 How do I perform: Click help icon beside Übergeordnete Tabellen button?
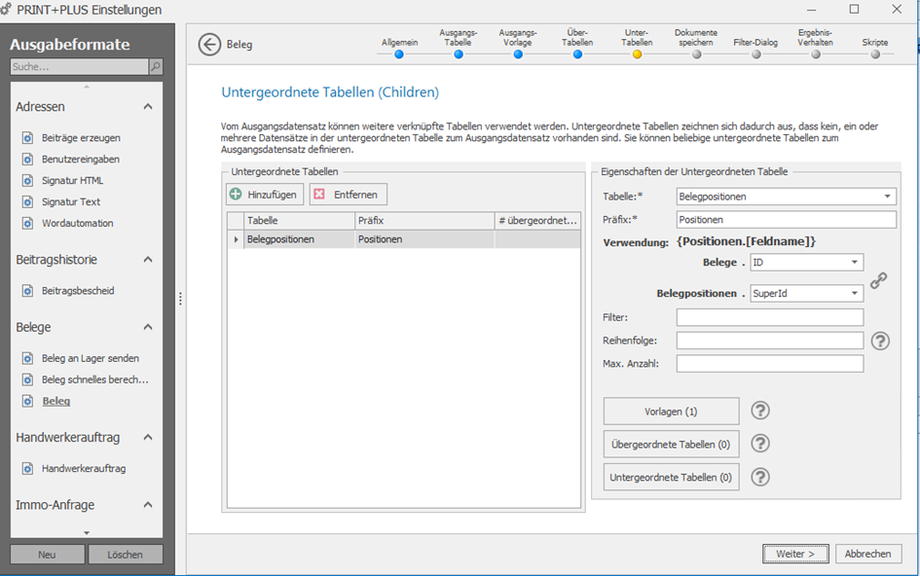point(760,444)
